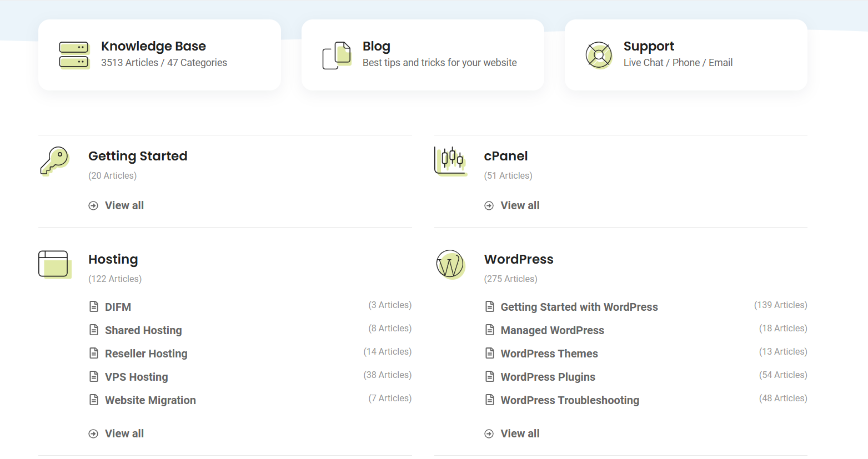Click the '(18 Articles)' count for Managed WordPress
This screenshot has width=868, height=459.
(x=783, y=328)
